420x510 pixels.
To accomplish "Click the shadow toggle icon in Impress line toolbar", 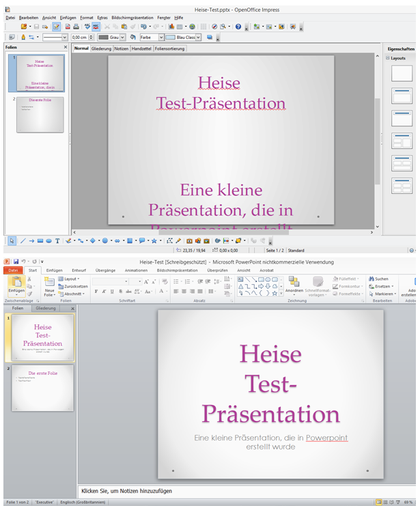I will (x=210, y=38).
